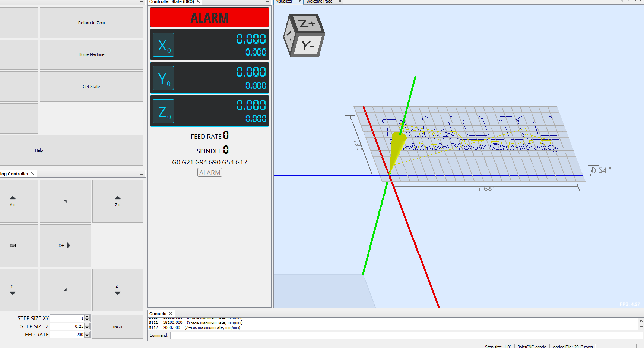
Task: Minimize the Console panel
Action: coord(641,314)
